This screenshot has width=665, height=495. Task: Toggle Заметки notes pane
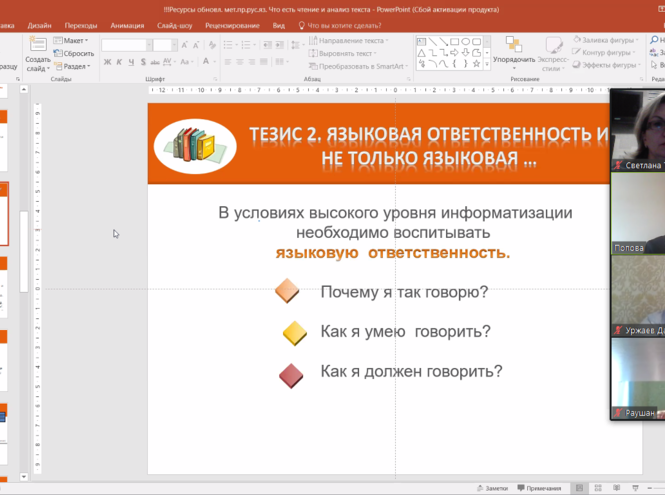click(x=491, y=487)
